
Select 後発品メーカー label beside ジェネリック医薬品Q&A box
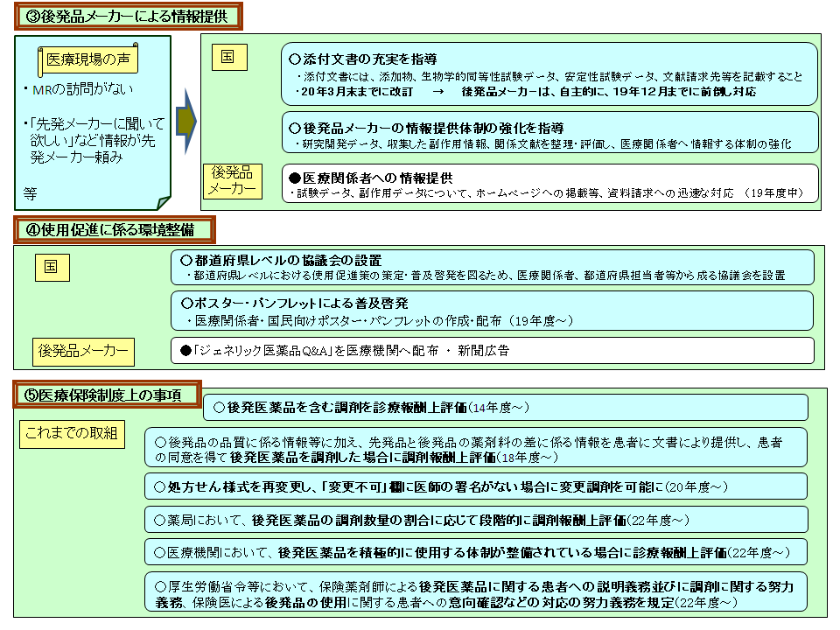pos(83,351)
